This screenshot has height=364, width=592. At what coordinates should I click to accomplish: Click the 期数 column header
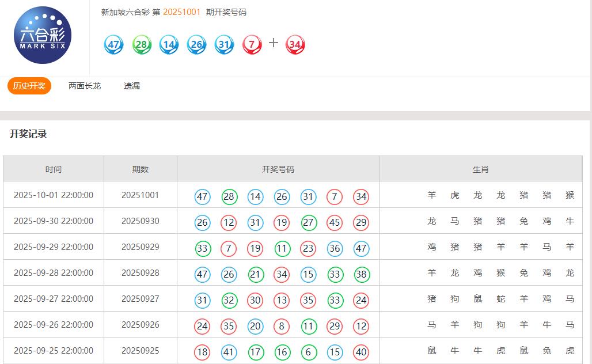pos(140,169)
